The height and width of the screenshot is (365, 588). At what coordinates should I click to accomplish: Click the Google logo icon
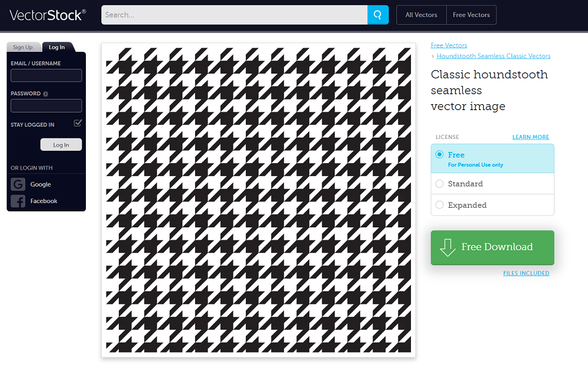(x=18, y=184)
